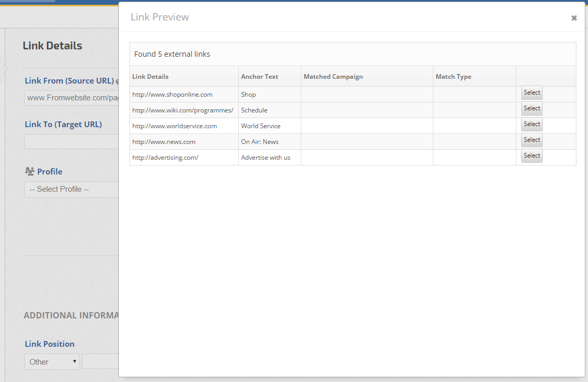Close the Link Preview dialog
The height and width of the screenshot is (382, 588).
(x=574, y=18)
